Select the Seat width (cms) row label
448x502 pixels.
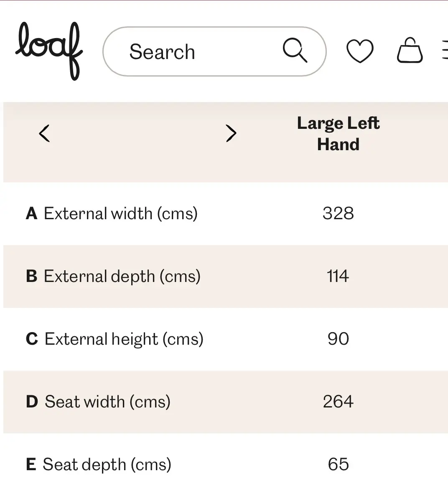[107, 402]
